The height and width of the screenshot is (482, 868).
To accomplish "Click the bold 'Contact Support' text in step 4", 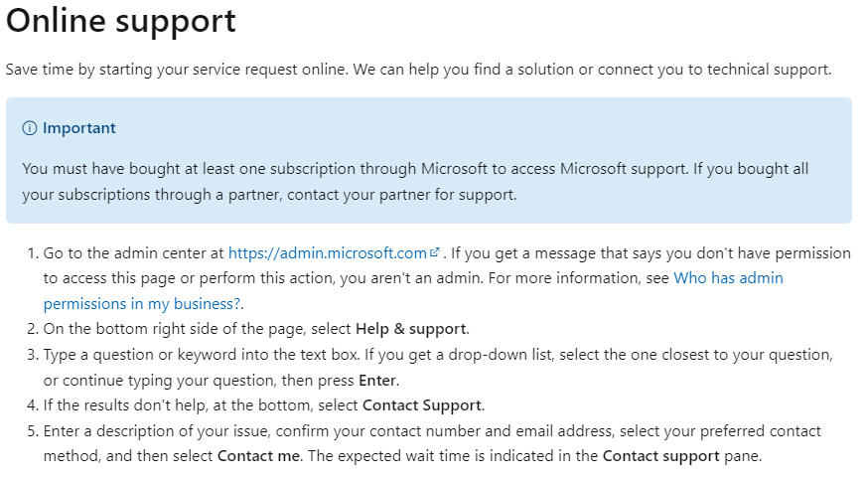I will click(x=423, y=405).
